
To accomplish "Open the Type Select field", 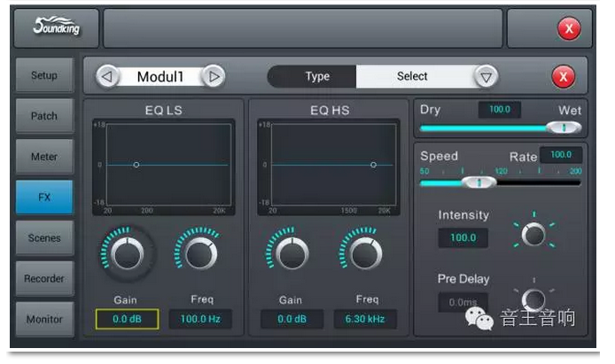I will [412, 77].
